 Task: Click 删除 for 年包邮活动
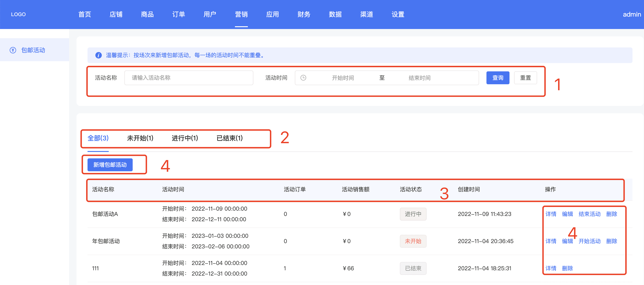tap(612, 241)
